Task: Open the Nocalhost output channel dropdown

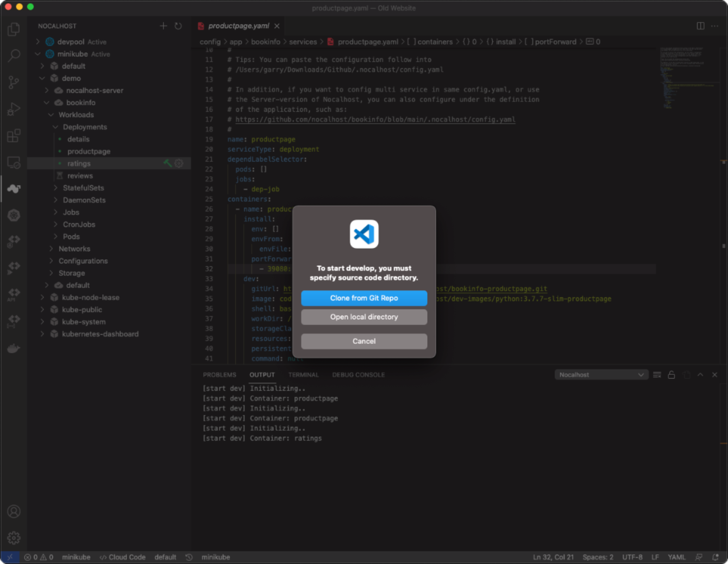Action: pos(601,375)
